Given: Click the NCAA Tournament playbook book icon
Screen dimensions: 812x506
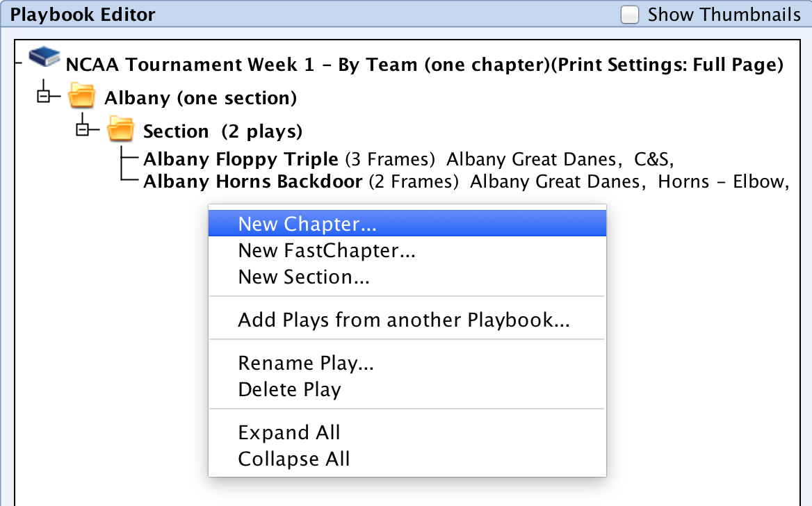Looking at the screenshot, I should tap(43, 59).
